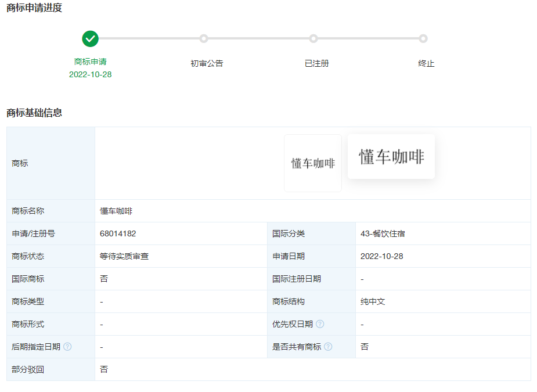
Task: Click the small 懂车咖啡 trademark thumbnail
Action: (x=313, y=163)
